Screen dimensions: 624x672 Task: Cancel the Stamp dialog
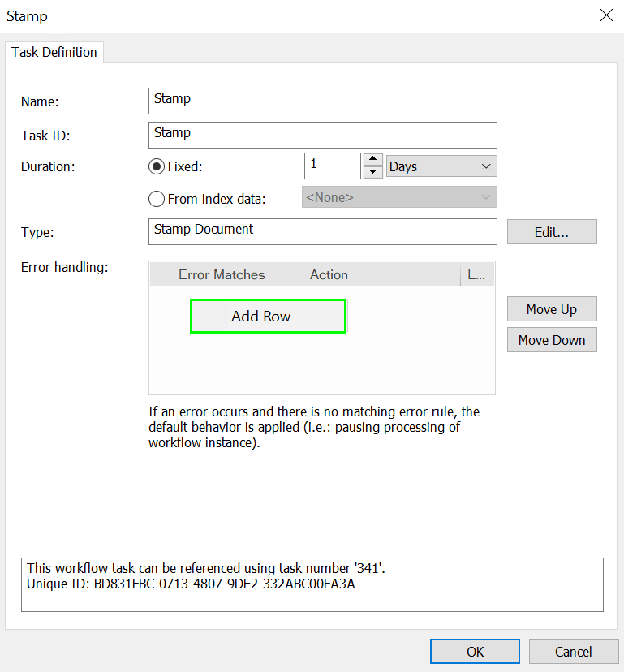click(x=574, y=652)
